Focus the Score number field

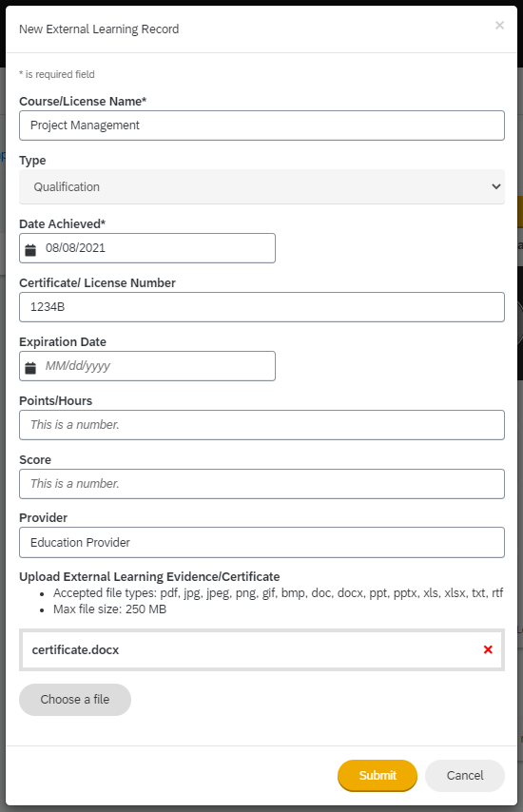click(261, 484)
